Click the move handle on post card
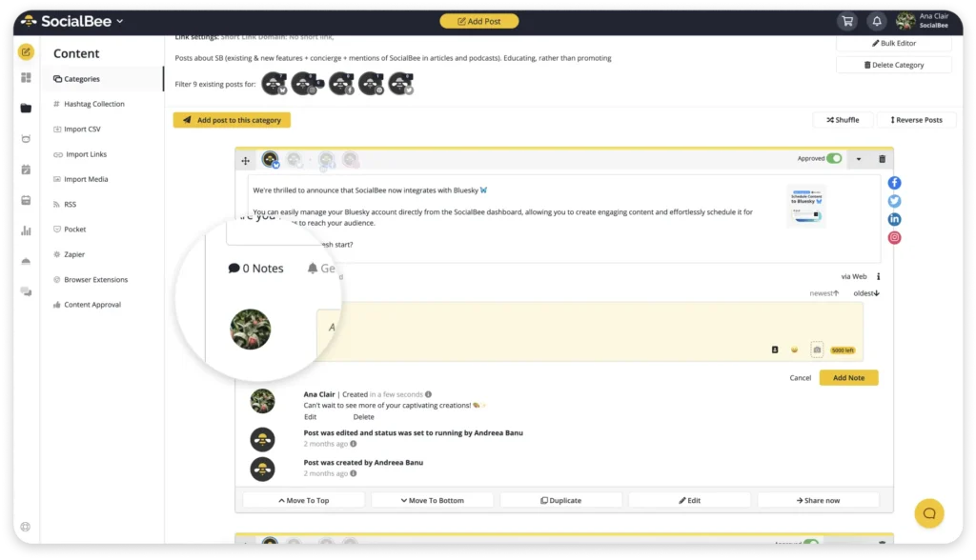The image size is (976, 560). pyautogui.click(x=245, y=161)
